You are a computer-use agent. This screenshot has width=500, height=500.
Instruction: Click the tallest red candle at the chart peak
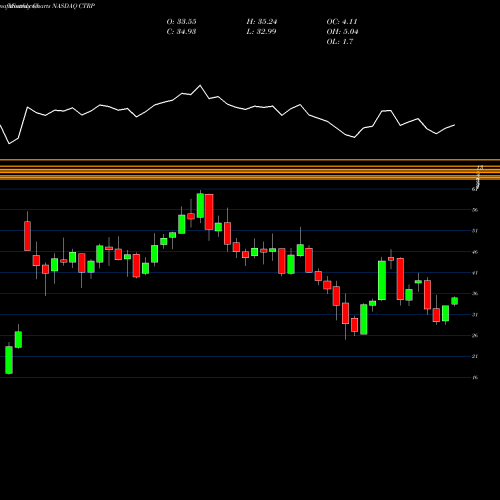(x=209, y=212)
